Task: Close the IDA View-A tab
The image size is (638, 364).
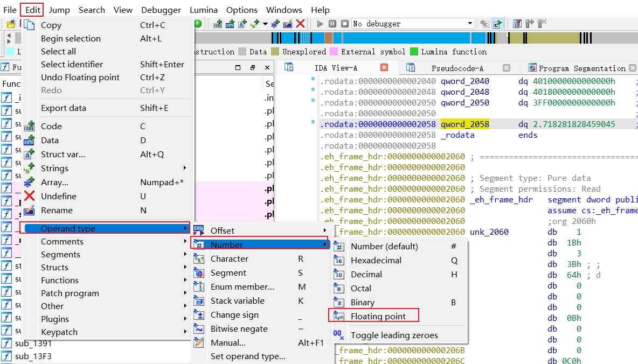Action: coord(384,68)
